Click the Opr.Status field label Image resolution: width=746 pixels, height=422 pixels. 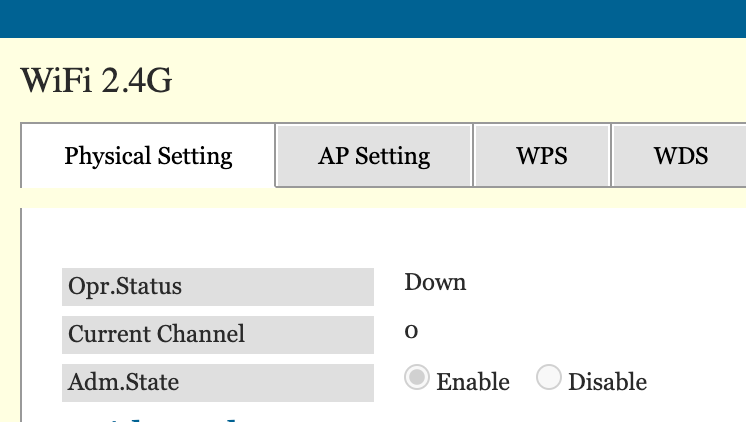(x=125, y=287)
